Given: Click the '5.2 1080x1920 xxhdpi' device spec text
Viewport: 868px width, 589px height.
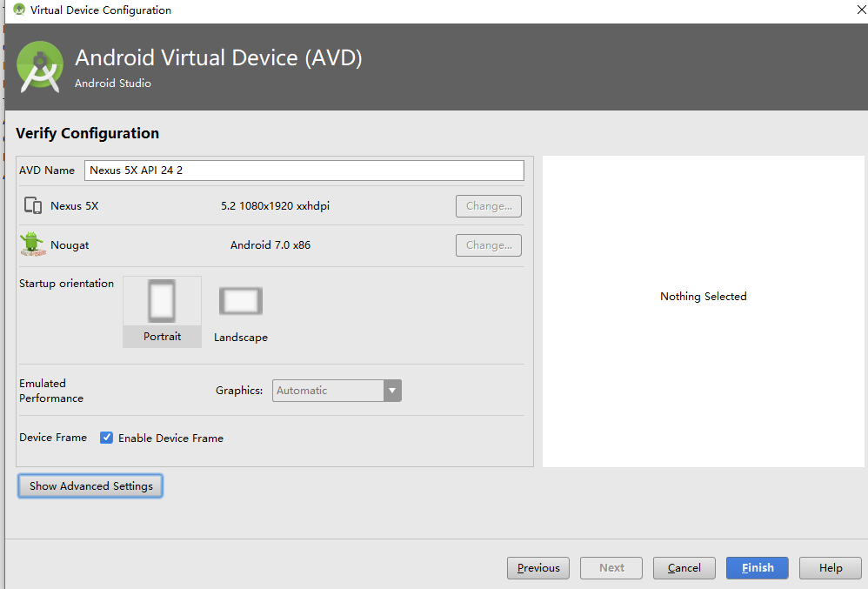Looking at the screenshot, I should [x=275, y=206].
